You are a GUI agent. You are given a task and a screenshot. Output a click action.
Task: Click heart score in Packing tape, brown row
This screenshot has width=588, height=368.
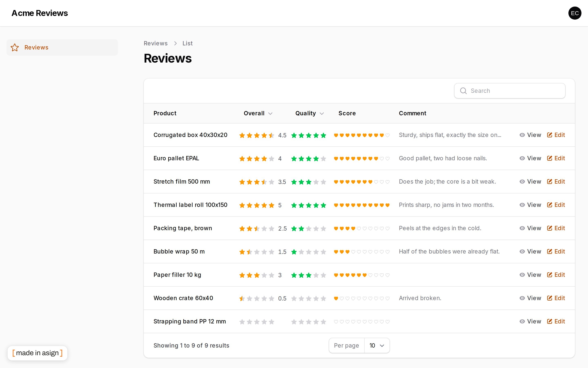pyautogui.click(x=362, y=229)
